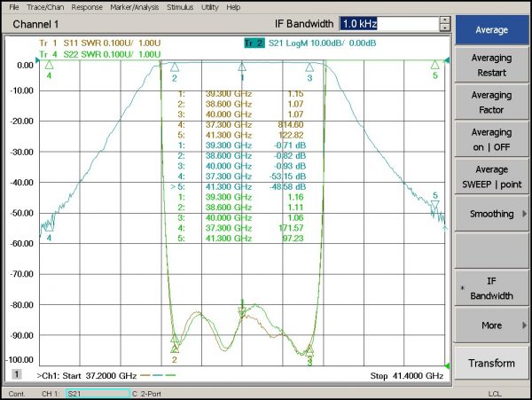Click the LCL status indicator
The image size is (532, 400).
tap(495, 394)
